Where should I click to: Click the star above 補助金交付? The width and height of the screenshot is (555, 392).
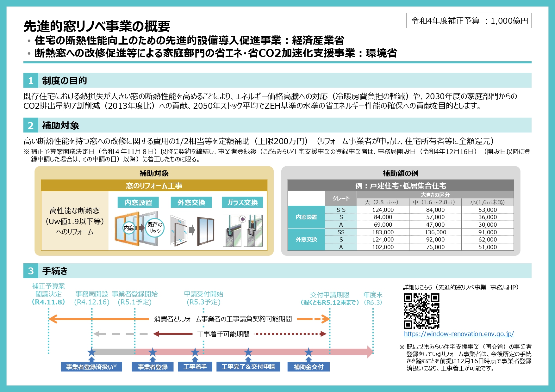[308, 352]
